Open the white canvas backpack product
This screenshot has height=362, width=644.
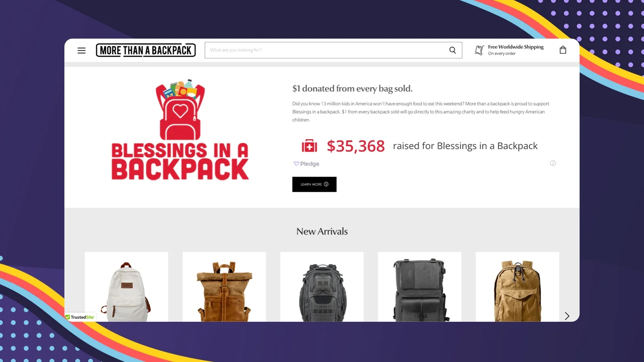[126, 287]
